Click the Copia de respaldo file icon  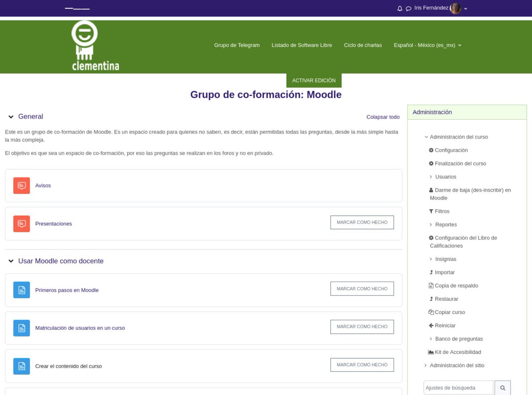[431, 286]
